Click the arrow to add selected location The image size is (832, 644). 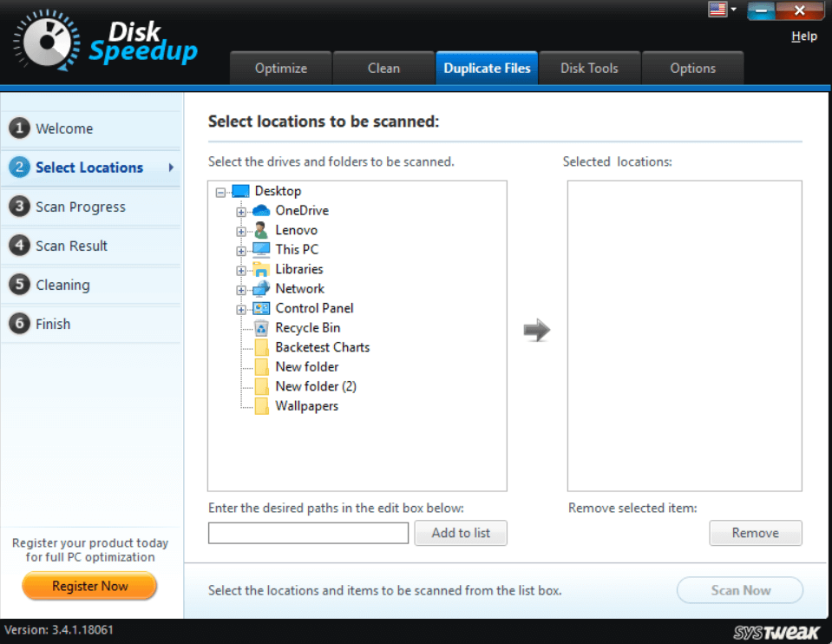pyautogui.click(x=536, y=330)
